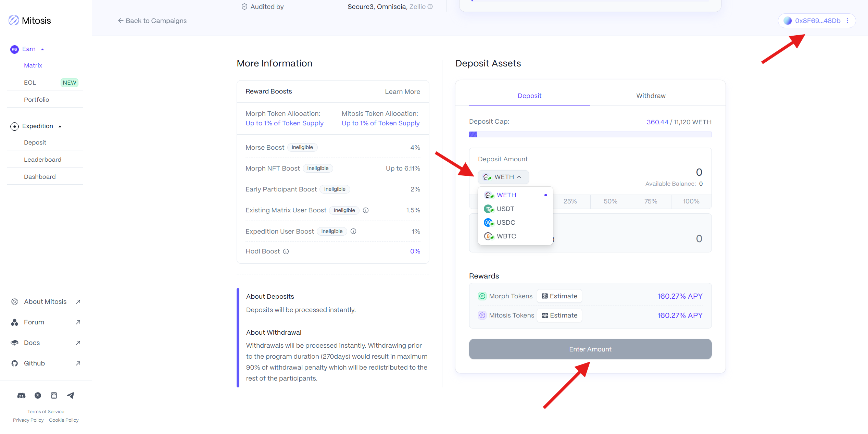The width and height of the screenshot is (868, 434).
Task: Go Back to Campaigns
Action: tap(152, 21)
